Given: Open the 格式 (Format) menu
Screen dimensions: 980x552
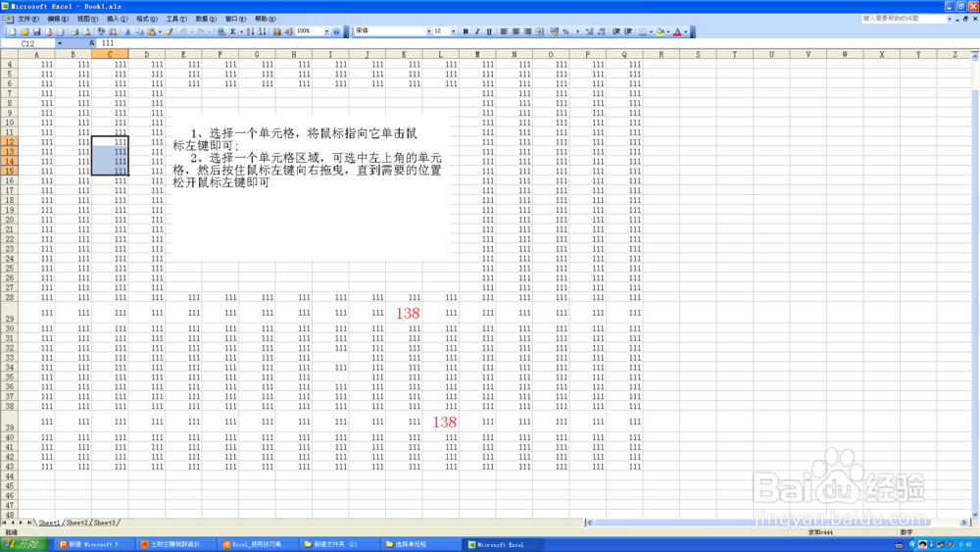Looking at the screenshot, I should (x=147, y=19).
